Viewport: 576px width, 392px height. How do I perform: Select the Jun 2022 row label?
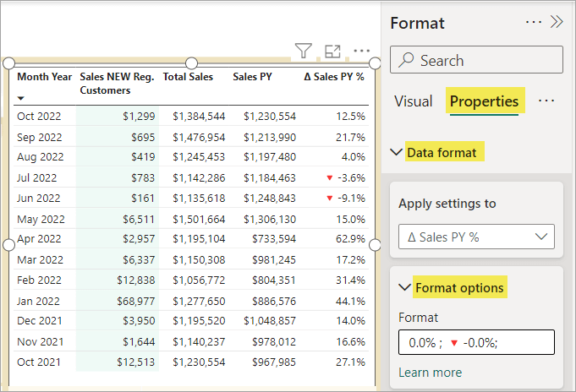point(38,199)
